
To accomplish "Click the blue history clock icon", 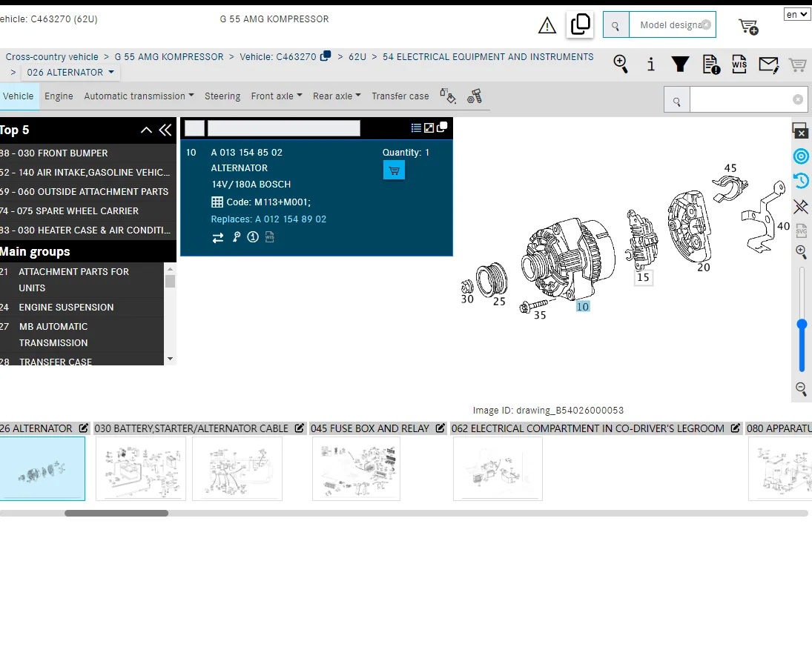I will pos(801,181).
